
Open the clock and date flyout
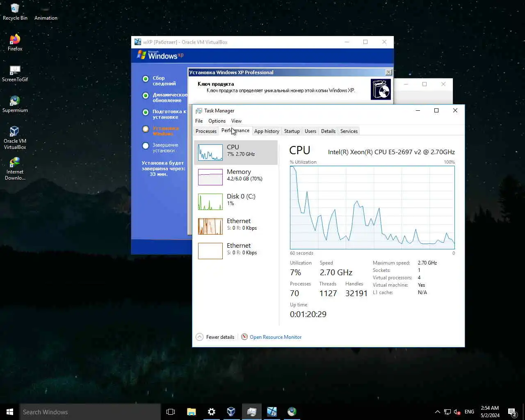pyautogui.click(x=490, y=412)
